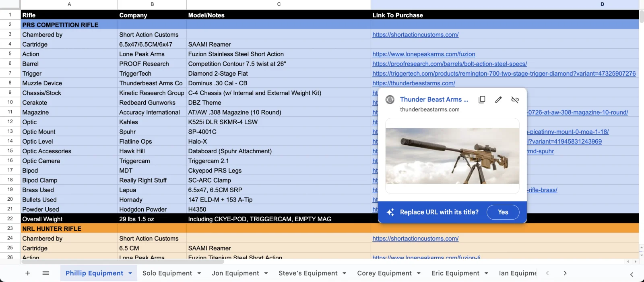The width and height of the screenshot is (644, 282).
Task: Open triggertech.com diamond trigger link
Action: [504, 73]
